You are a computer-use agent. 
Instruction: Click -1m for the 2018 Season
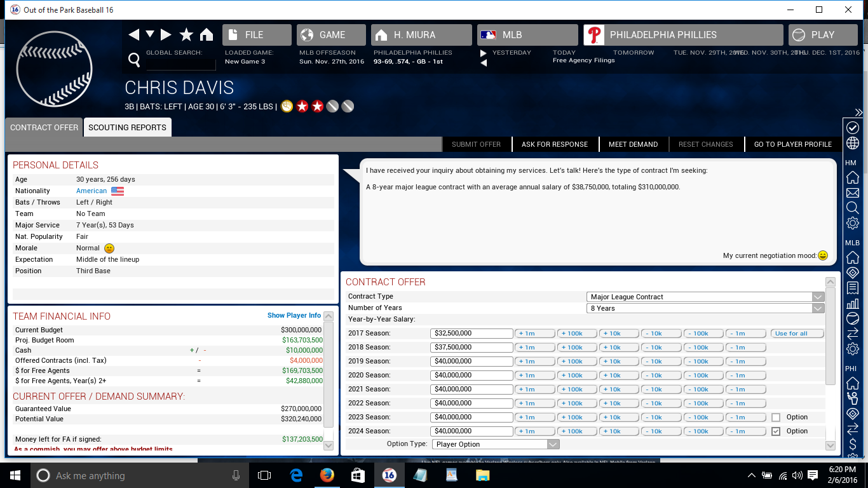(746, 347)
